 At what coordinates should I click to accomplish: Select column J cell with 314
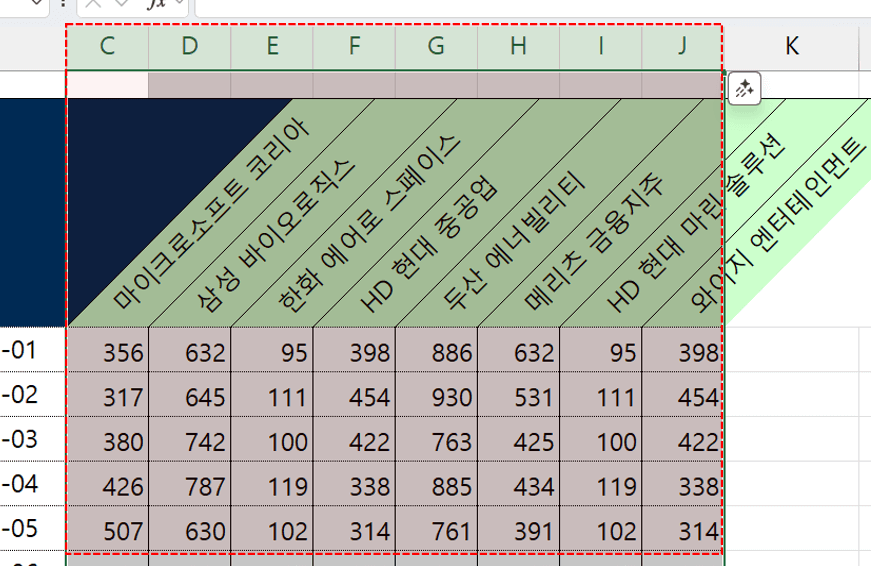coord(683,528)
